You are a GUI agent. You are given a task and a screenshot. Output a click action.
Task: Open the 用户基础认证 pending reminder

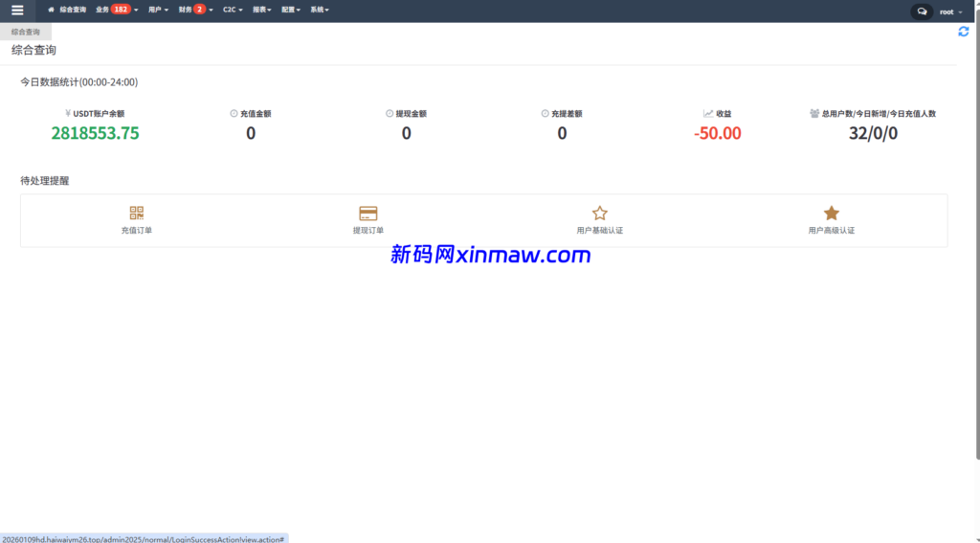pyautogui.click(x=599, y=220)
